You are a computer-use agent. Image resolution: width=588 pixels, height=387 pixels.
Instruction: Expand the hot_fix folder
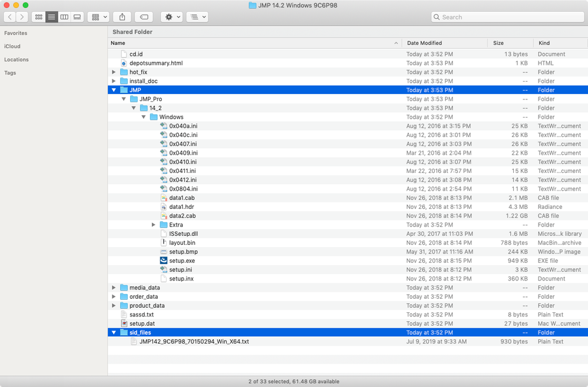(114, 72)
